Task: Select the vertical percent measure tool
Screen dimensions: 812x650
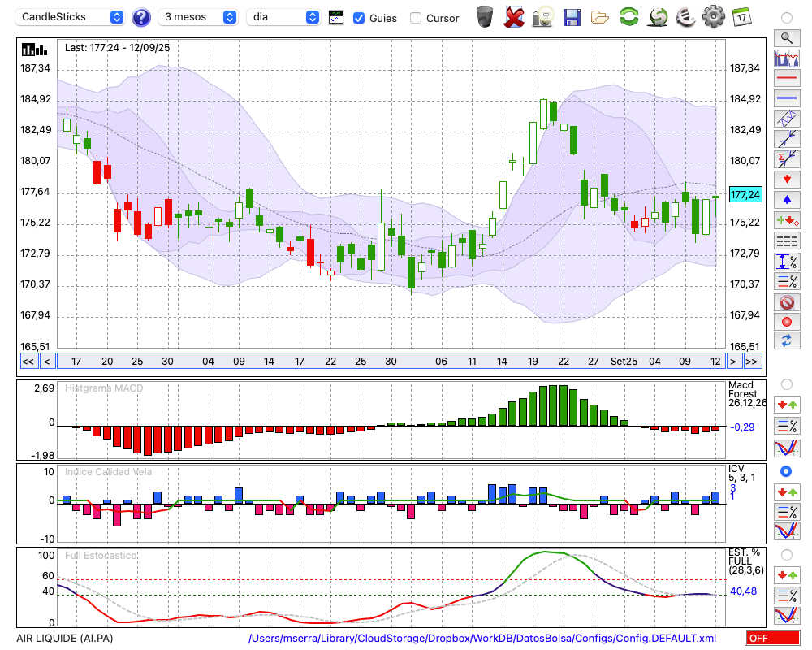Action: coord(787,262)
